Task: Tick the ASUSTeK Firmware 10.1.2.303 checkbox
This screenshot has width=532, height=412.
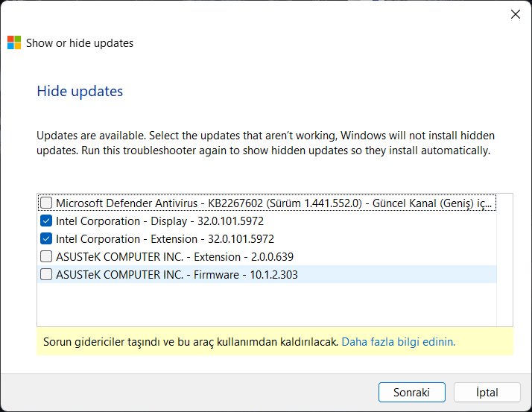Action: [46, 274]
